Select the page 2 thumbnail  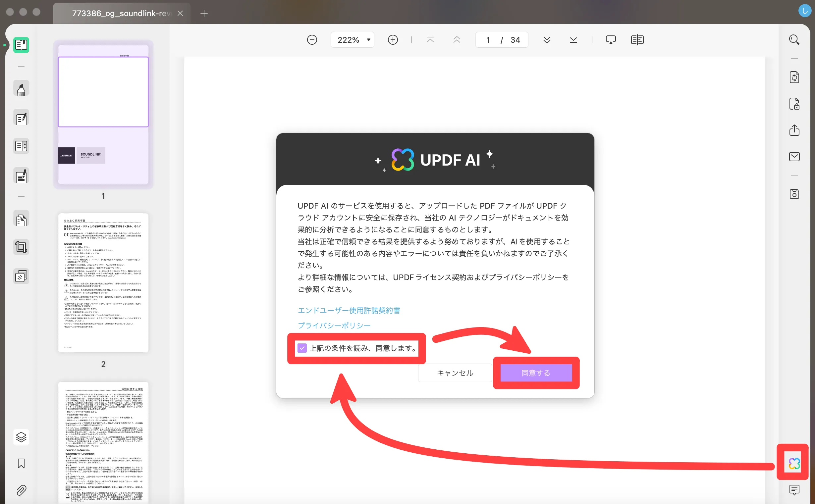pos(103,283)
